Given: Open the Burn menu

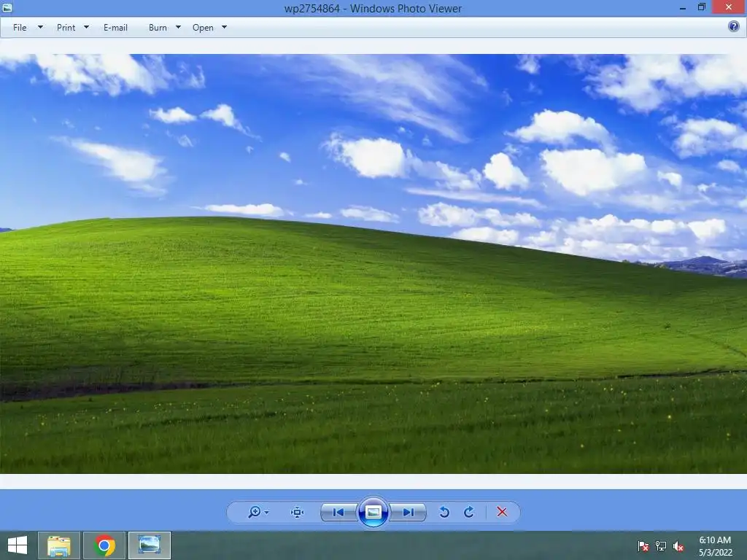Looking at the screenshot, I should [158, 28].
